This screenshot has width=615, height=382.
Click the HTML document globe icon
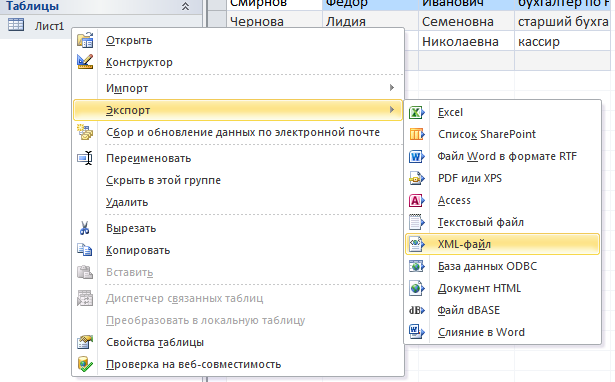click(x=417, y=288)
